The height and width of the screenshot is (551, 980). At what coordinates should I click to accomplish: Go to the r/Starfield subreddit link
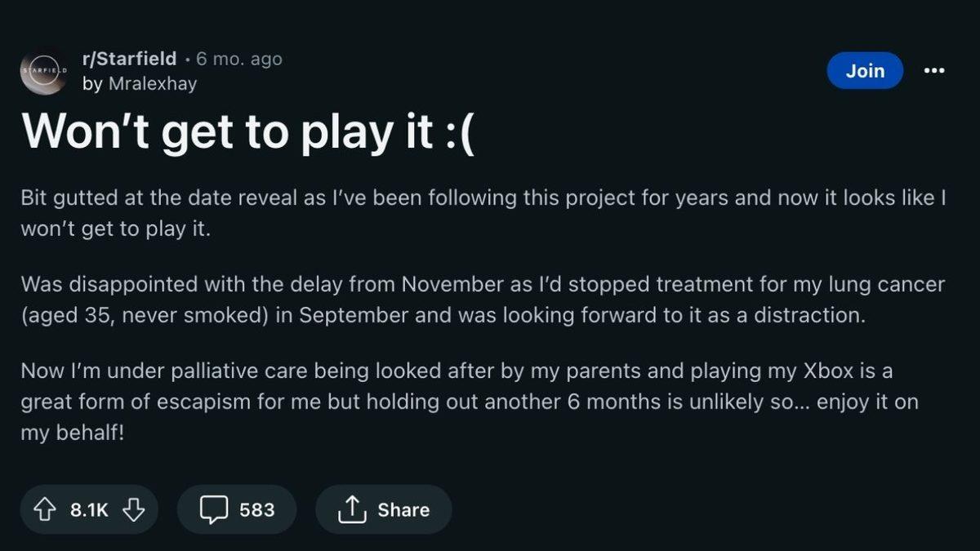point(129,59)
